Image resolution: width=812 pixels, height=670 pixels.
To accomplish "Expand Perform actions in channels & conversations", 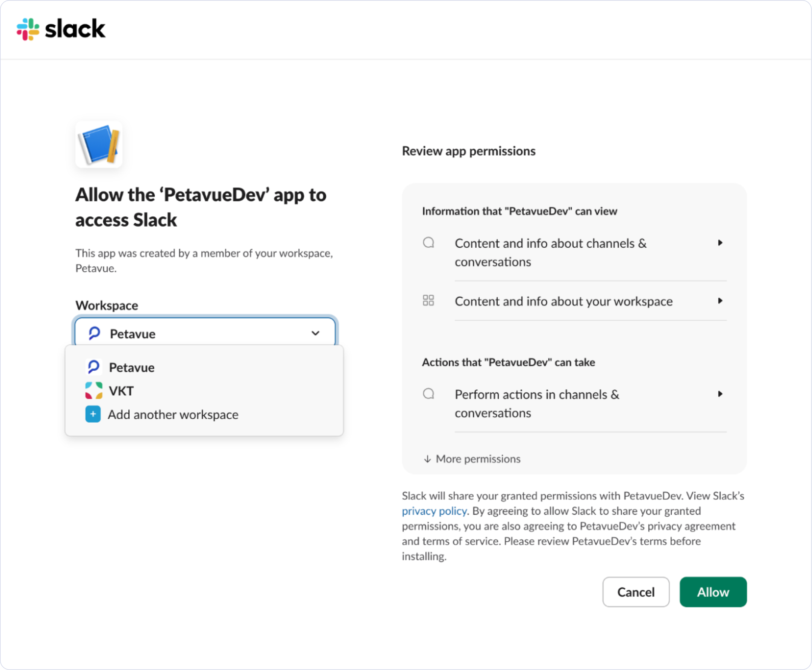I will point(574,404).
